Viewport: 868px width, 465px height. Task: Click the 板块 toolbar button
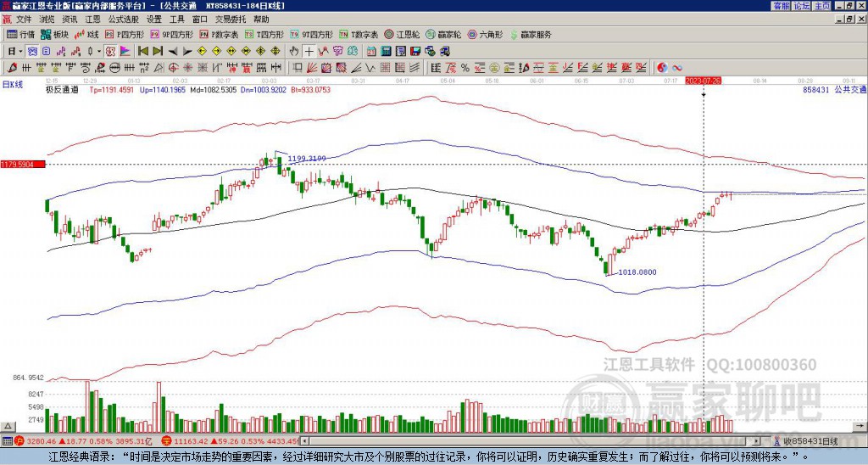coord(55,34)
